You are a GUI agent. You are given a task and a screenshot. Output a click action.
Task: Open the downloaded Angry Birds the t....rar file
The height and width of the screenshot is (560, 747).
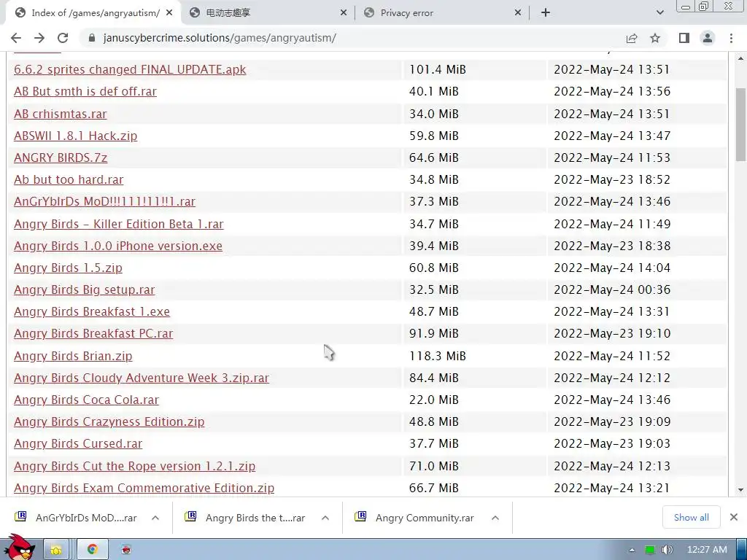(246, 518)
